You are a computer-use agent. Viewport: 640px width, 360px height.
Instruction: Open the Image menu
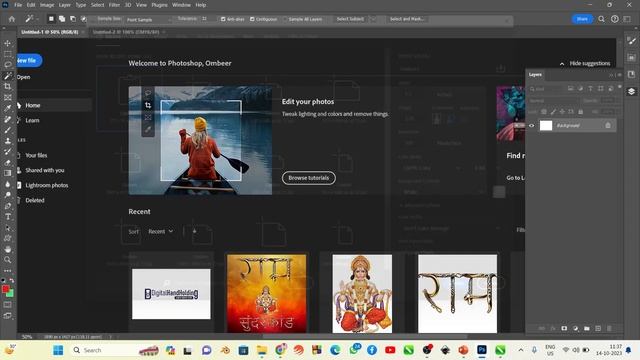point(47,5)
